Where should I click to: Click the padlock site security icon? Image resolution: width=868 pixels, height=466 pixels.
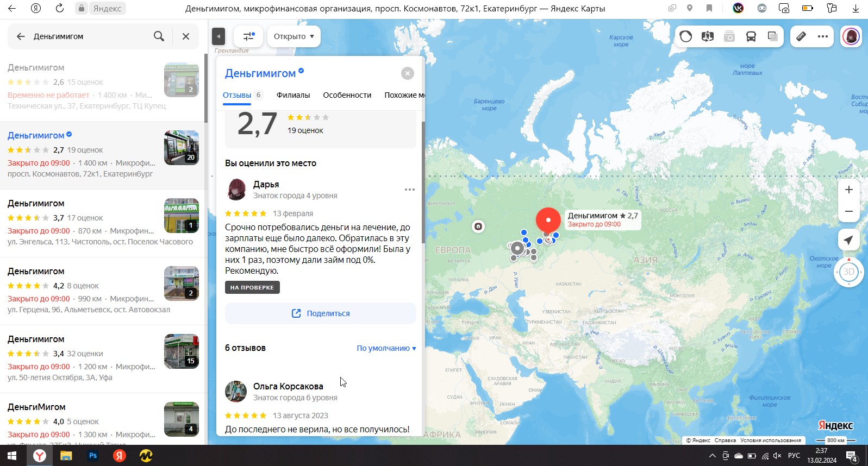point(81,8)
